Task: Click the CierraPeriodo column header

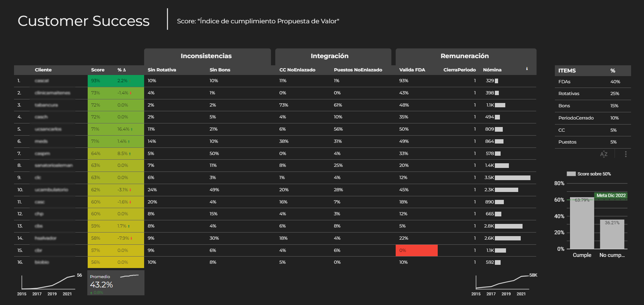Action: [460, 70]
